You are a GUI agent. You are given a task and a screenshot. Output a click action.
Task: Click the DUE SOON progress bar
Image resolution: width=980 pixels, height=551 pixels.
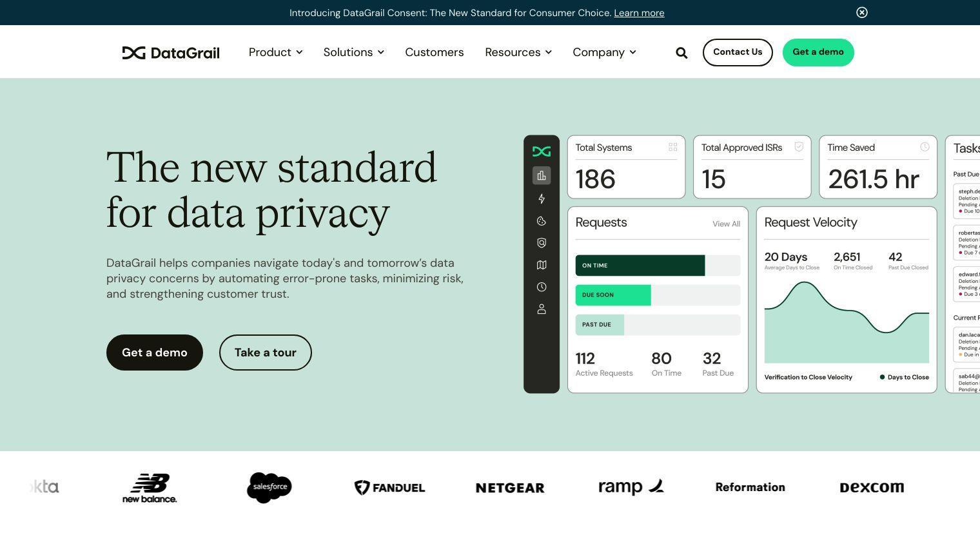(x=658, y=295)
